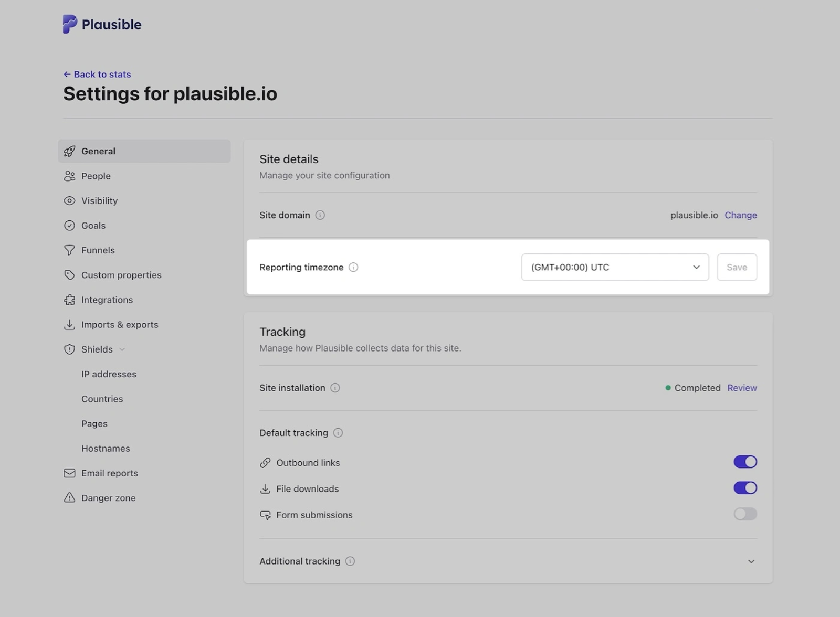Click the Funnels funnel icon
This screenshot has width=840, height=617.
click(x=69, y=250)
